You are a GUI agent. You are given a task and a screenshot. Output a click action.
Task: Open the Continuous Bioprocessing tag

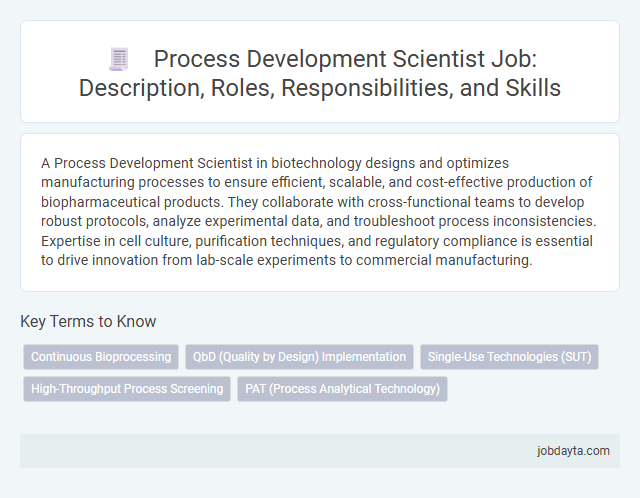click(x=101, y=357)
